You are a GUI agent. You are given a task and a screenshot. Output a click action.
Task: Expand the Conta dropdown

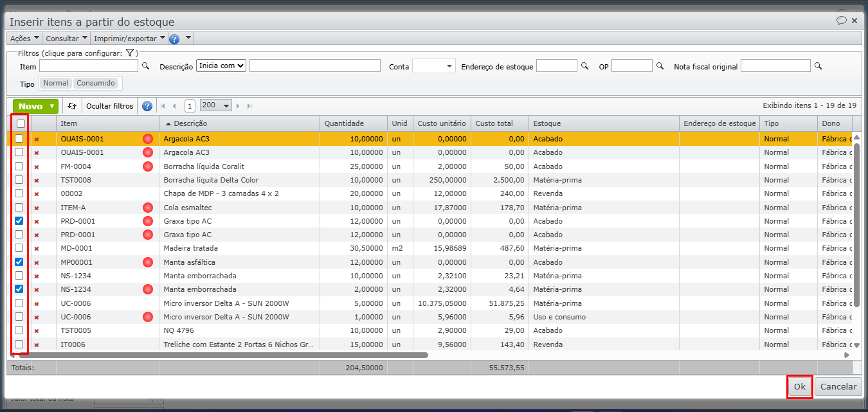(433, 66)
